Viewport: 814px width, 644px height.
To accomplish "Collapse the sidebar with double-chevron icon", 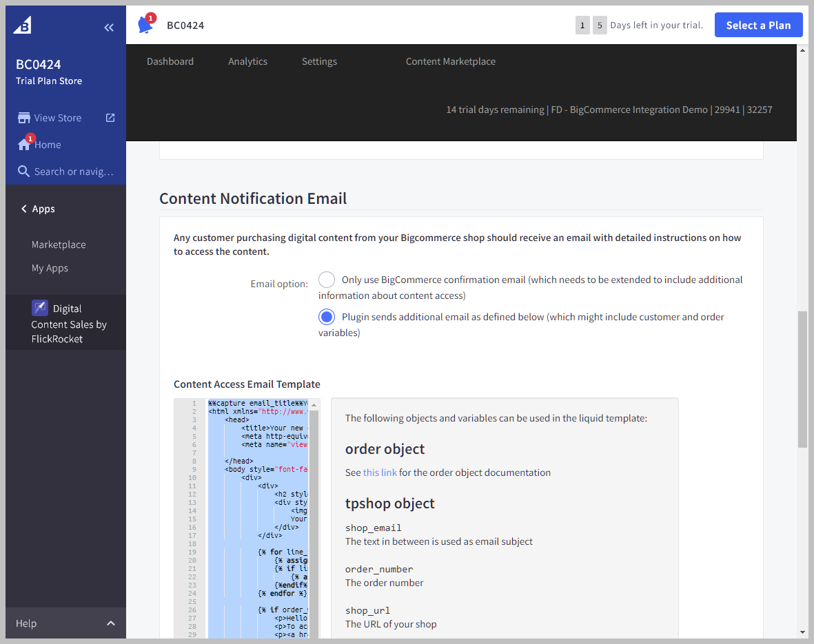I will click(109, 28).
